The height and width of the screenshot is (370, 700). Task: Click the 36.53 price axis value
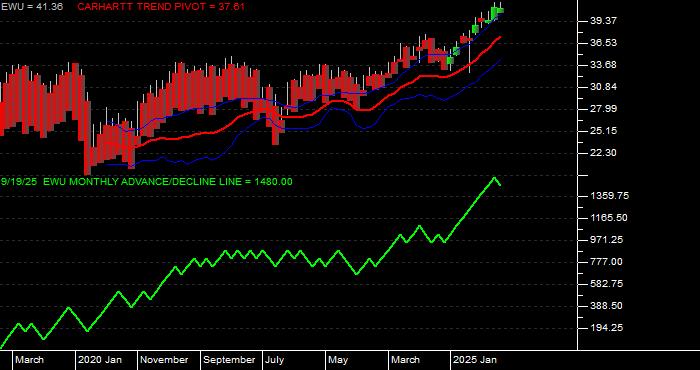(x=604, y=43)
